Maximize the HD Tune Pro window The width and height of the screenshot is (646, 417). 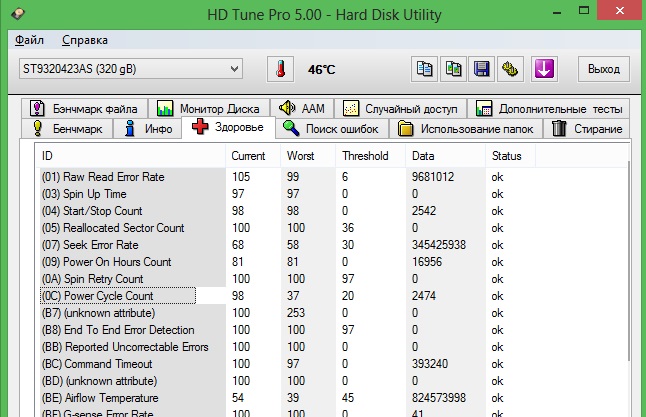coord(583,11)
